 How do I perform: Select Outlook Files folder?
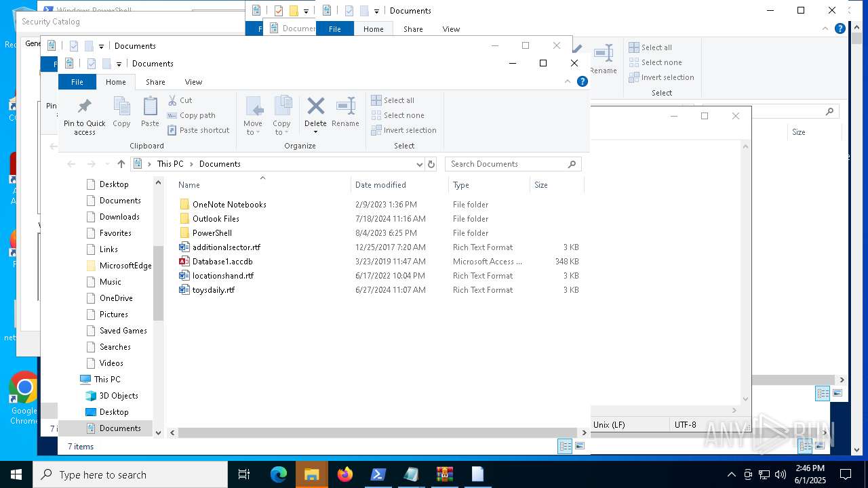coord(216,219)
